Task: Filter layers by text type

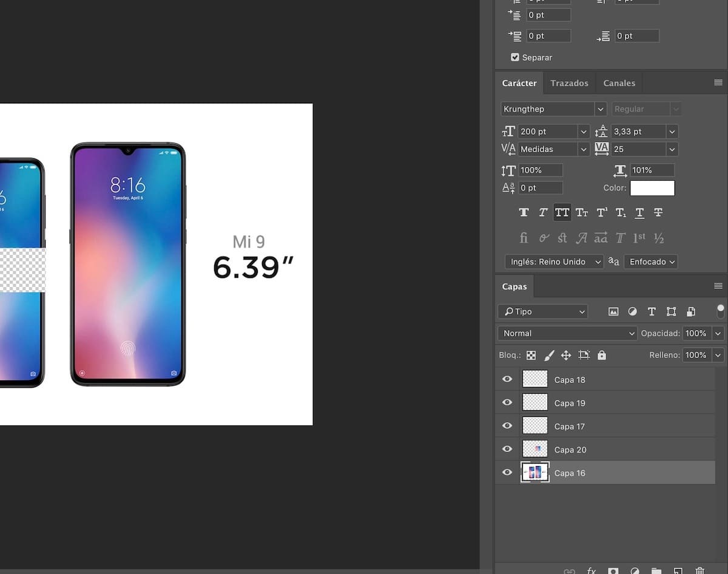Action: [x=652, y=311]
